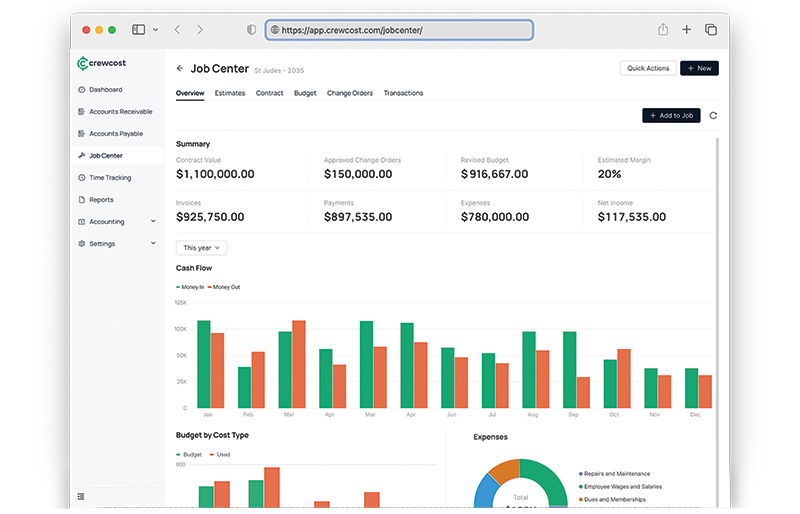Click the refresh icon next to Add to Job
The height and width of the screenshot is (514, 800).
(x=713, y=115)
